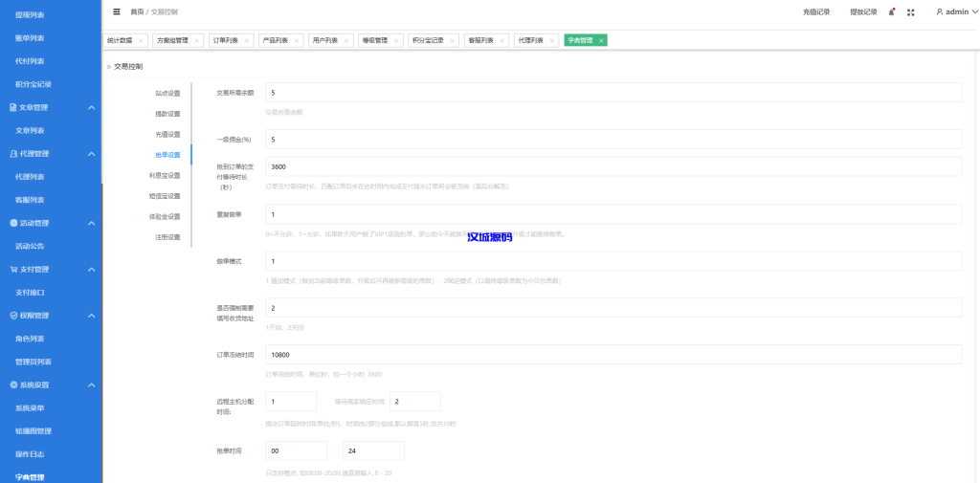Collapse the 系统设置 sidebar section

[x=91, y=384]
